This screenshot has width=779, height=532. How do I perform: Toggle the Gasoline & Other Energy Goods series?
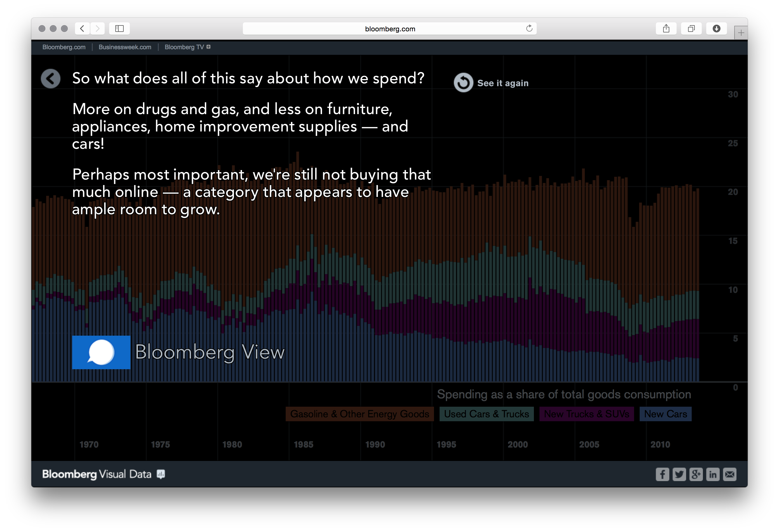click(359, 414)
